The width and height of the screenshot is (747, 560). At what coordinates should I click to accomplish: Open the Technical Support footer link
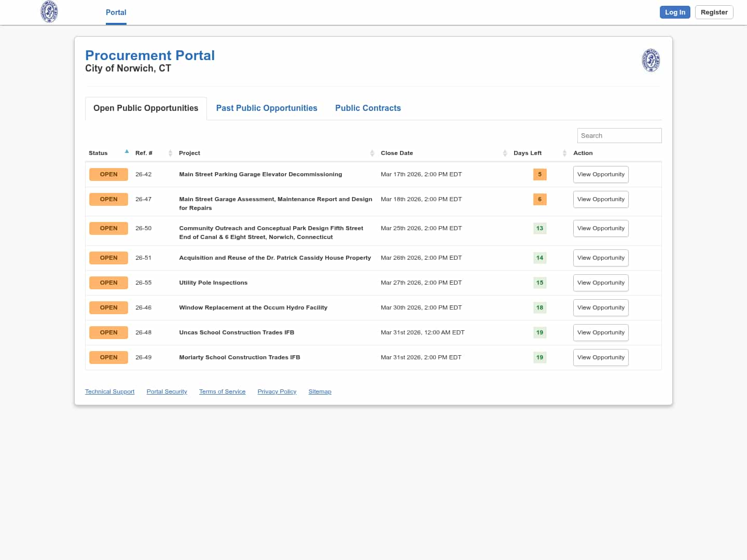(x=109, y=392)
